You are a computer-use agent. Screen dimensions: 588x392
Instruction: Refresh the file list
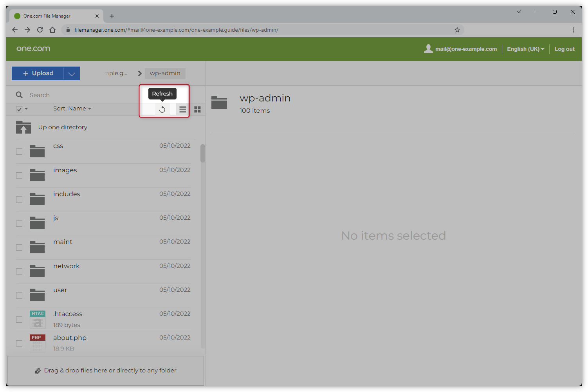point(162,109)
